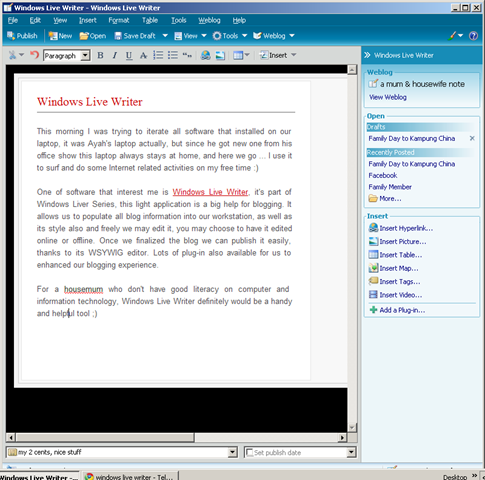Click the undo arrow icon
Image resolution: width=485 pixels, height=480 pixels.
34,55
